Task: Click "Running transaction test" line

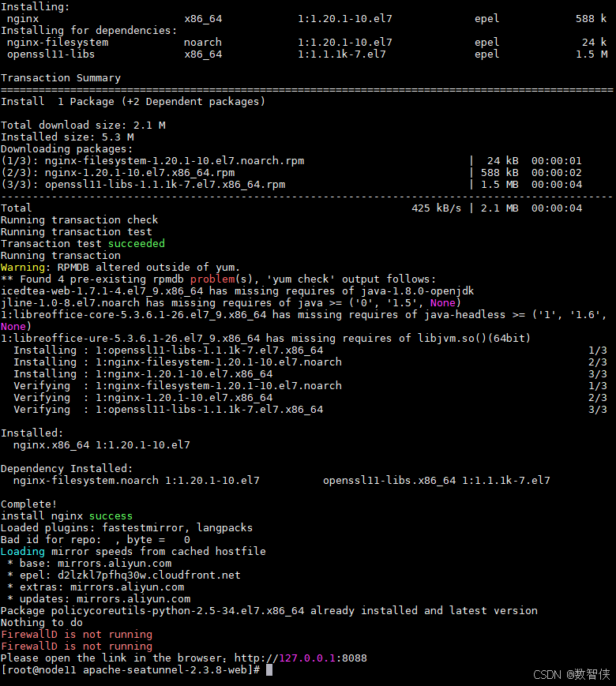Action: tap(76, 231)
